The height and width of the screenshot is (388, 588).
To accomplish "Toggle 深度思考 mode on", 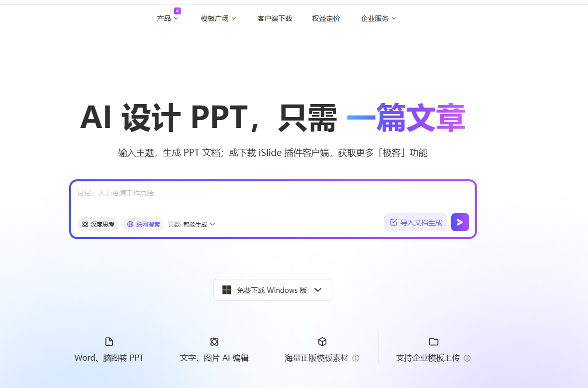I will click(x=98, y=224).
